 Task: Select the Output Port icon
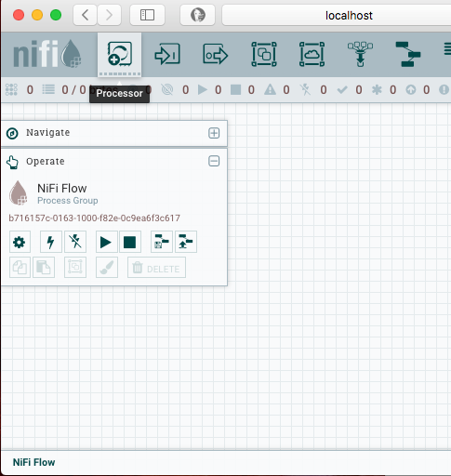coord(216,54)
